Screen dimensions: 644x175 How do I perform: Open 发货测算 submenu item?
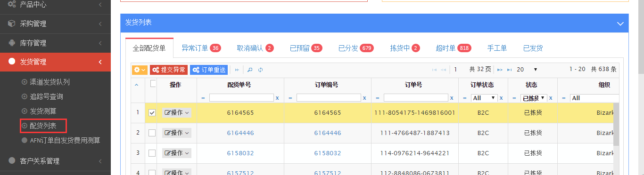[43, 111]
